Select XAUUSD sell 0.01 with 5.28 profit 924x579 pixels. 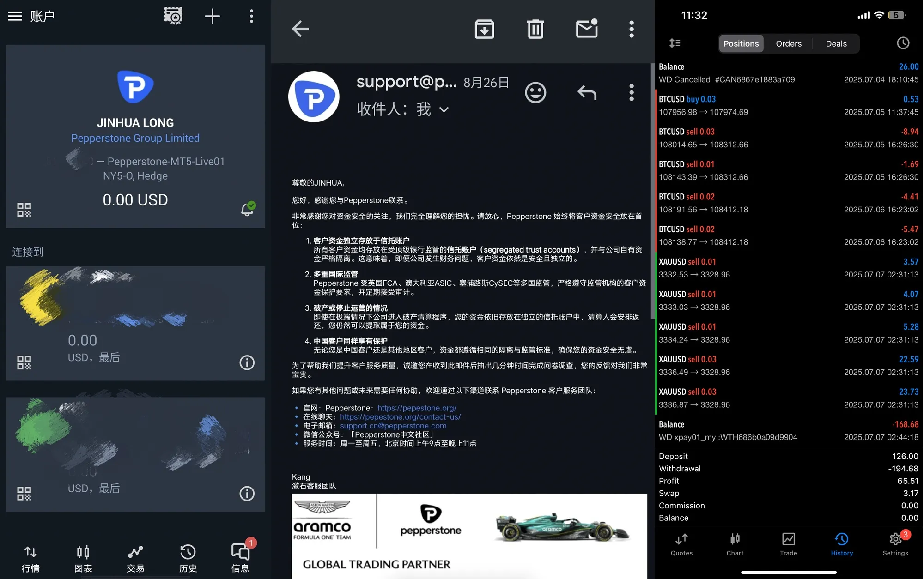coord(789,333)
